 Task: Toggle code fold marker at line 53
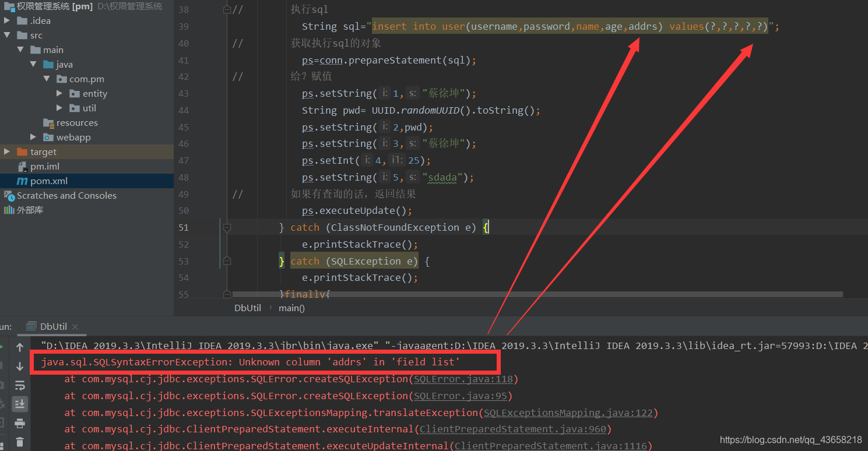227,261
